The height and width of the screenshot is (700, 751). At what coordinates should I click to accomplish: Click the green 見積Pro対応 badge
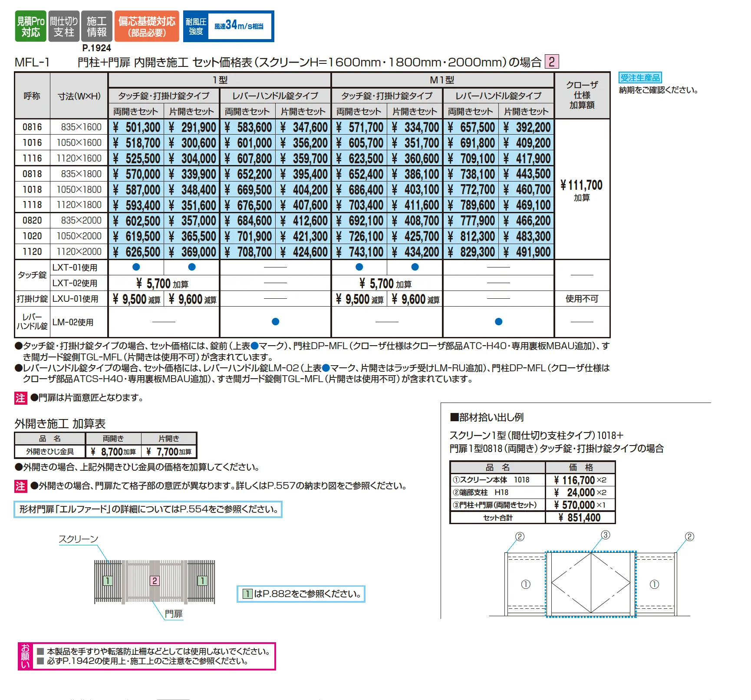point(30,26)
